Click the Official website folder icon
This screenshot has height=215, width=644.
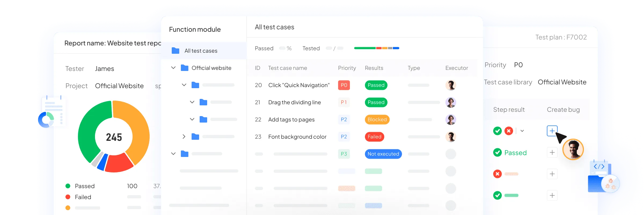pos(185,68)
